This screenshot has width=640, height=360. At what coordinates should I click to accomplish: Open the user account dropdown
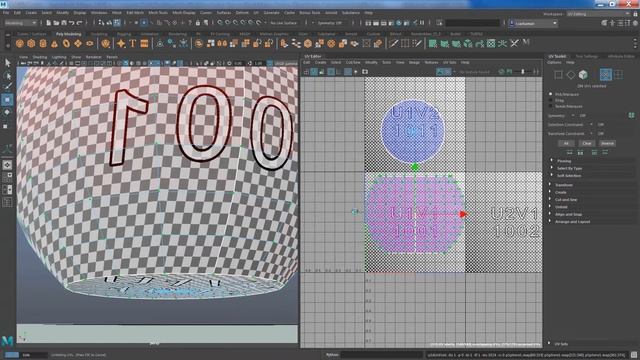click(x=533, y=23)
